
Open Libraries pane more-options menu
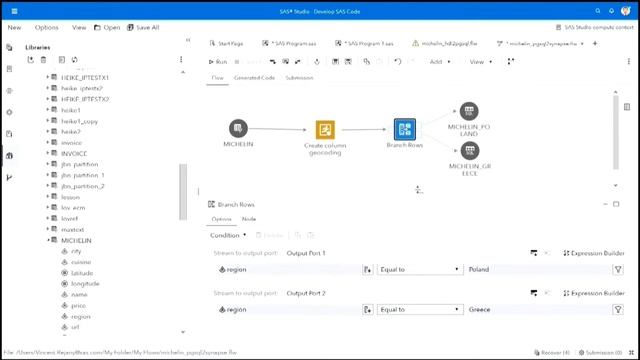tap(181, 60)
